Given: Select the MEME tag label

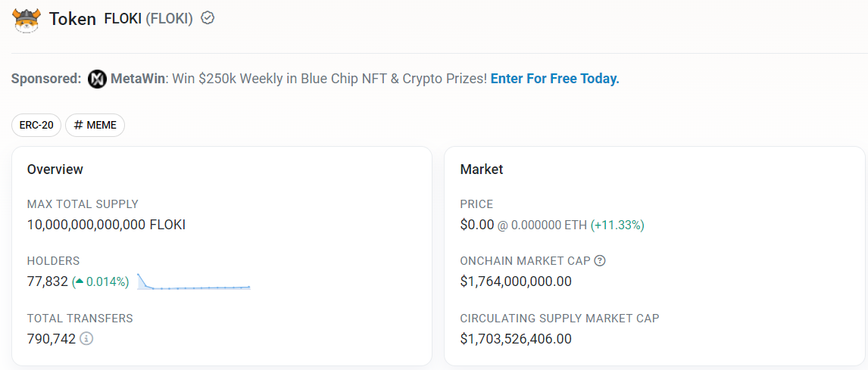Looking at the screenshot, I should [x=101, y=125].
